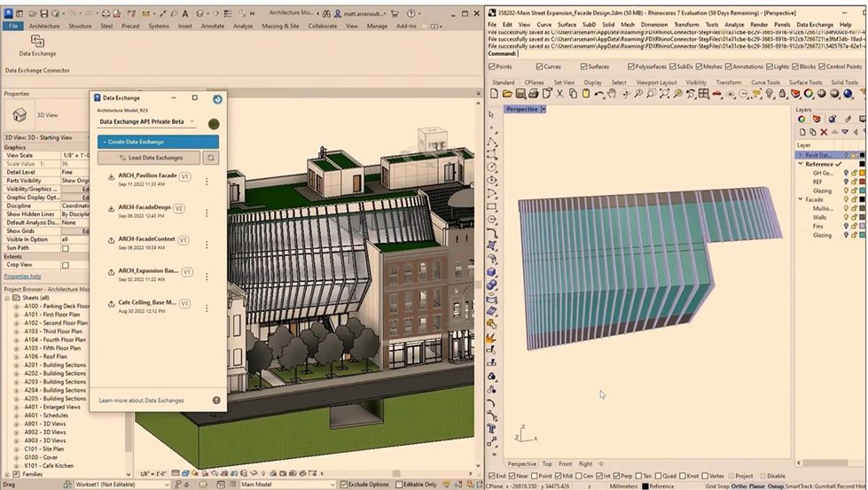Uncheck the Curves filter checkbox
The width and height of the screenshot is (868, 490).
point(539,66)
